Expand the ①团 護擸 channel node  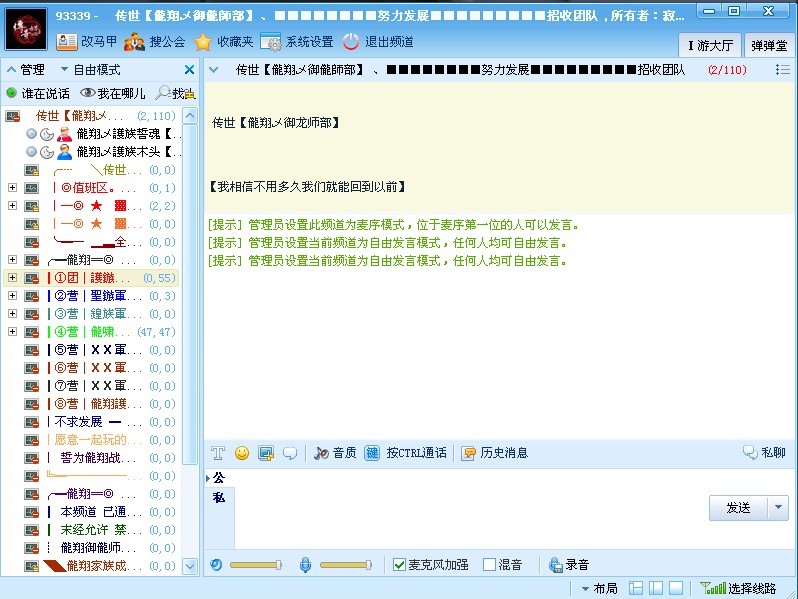12,278
